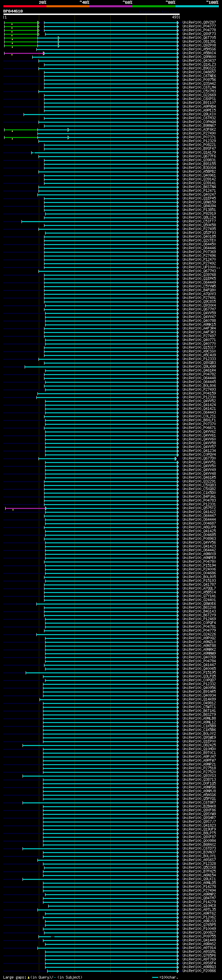
Task: Select label UniRef100_Q84TM7
Action: pos(199,898)
